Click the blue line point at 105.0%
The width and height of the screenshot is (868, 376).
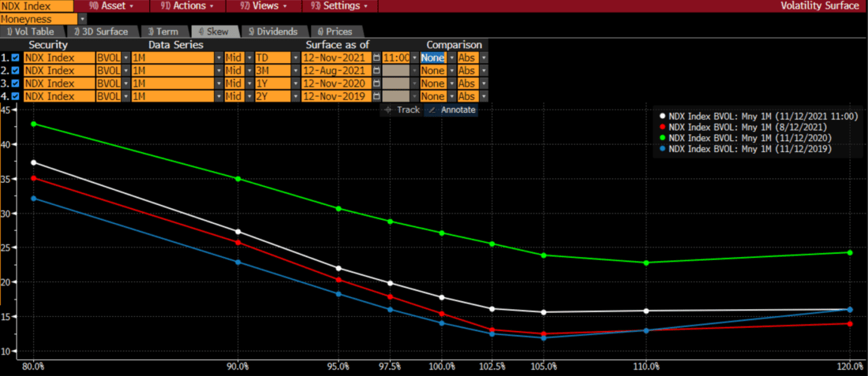coord(544,337)
